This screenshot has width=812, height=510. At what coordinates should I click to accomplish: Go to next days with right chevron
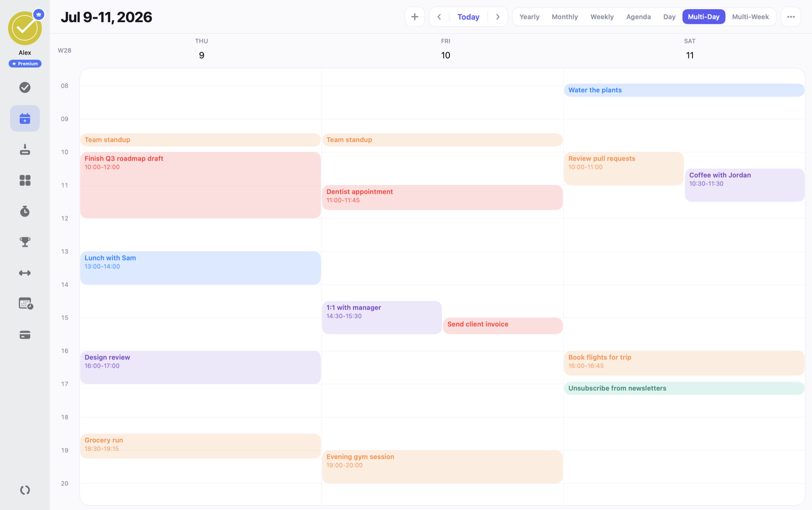point(498,17)
